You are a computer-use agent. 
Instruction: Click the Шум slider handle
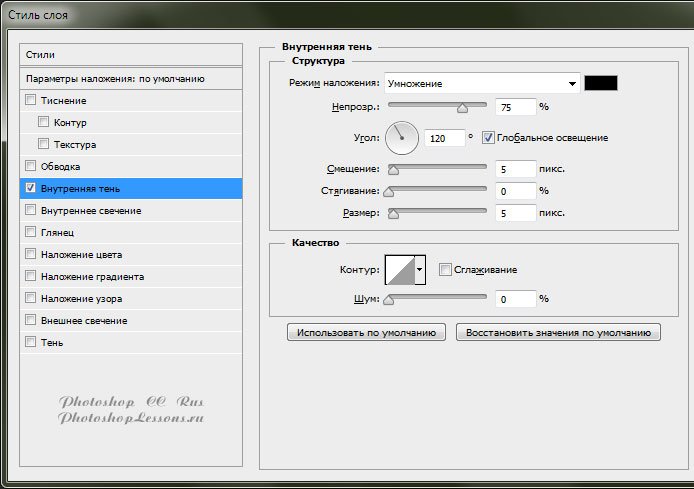[x=388, y=299]
